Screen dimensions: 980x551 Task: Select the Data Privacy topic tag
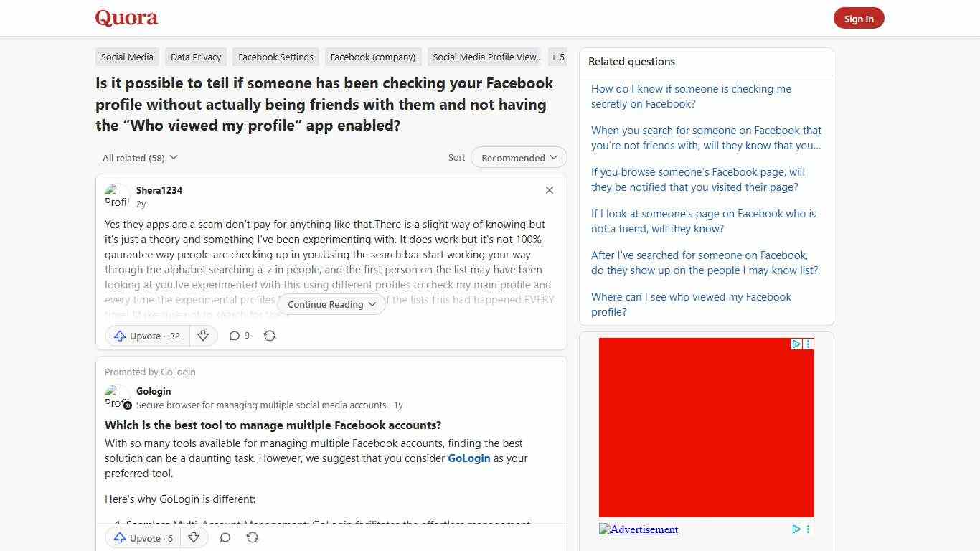pos(195,57)
